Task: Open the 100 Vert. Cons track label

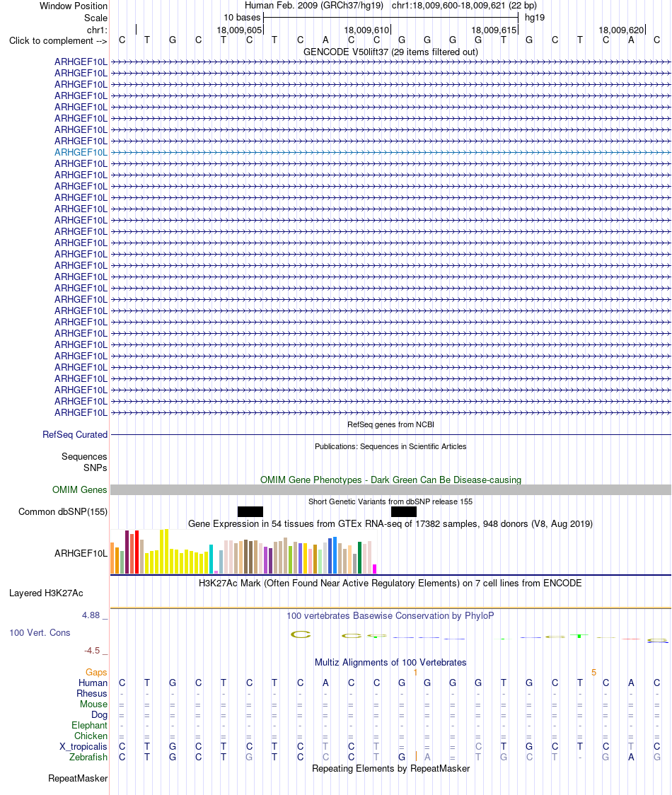Action: pos(40,633)
